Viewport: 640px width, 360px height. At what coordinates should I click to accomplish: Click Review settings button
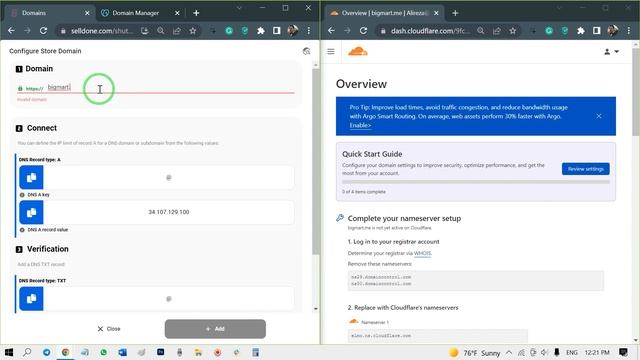[586, 169]
